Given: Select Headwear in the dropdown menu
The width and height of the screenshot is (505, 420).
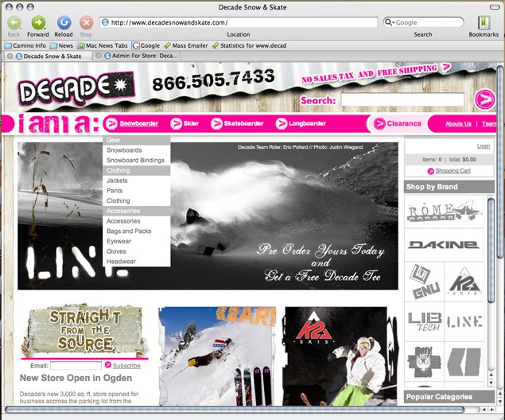Looking at the screenshot, I should [121, 261].
